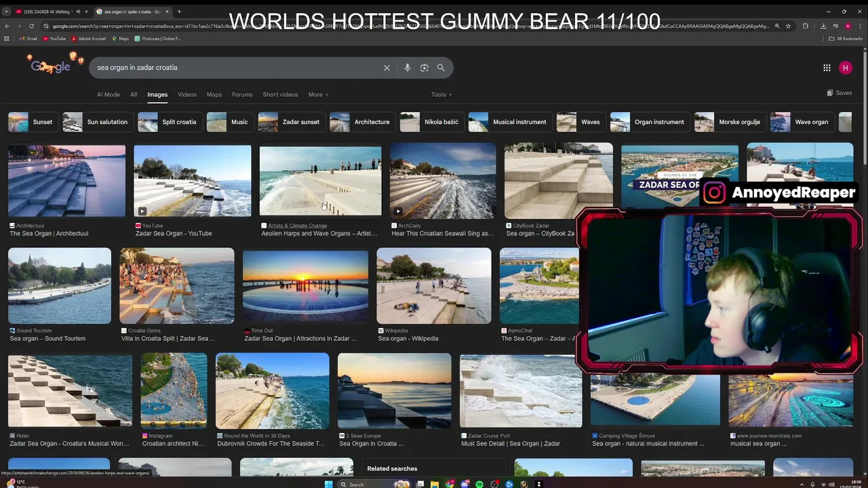The width and height of the screenshot is (868, 488).
Task: Mute the ZAGREB 4K Walking tab audio
Action: point(77,12)
